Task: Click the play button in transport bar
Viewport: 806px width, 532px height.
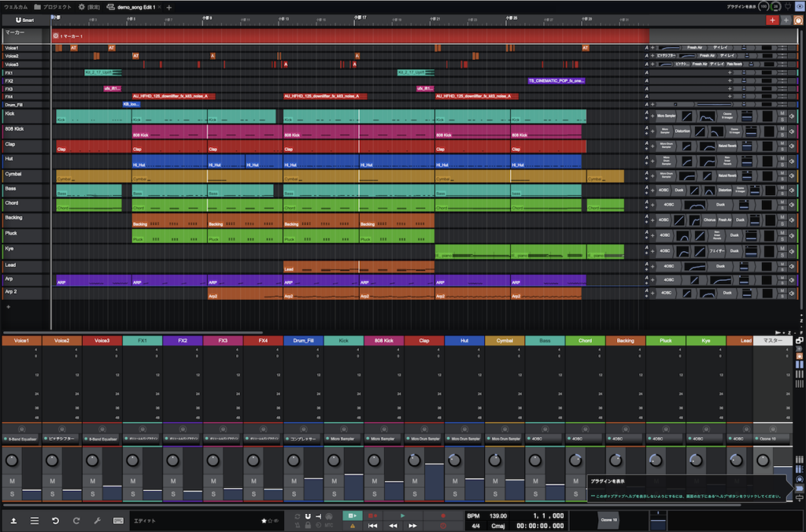Action: (402, 515)
